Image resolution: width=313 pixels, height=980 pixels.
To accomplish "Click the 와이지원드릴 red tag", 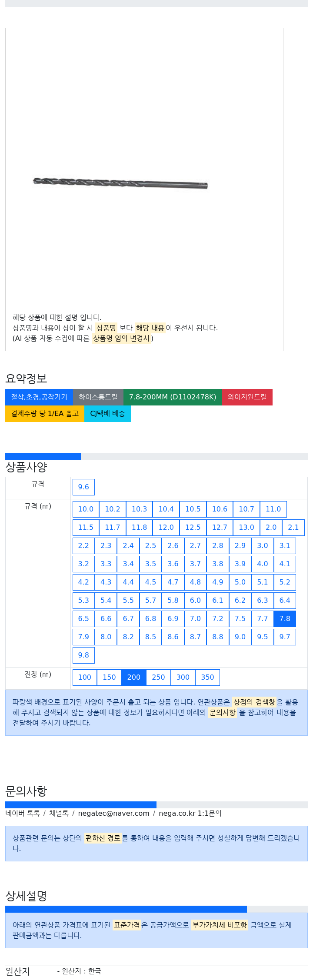I will 247,397.
